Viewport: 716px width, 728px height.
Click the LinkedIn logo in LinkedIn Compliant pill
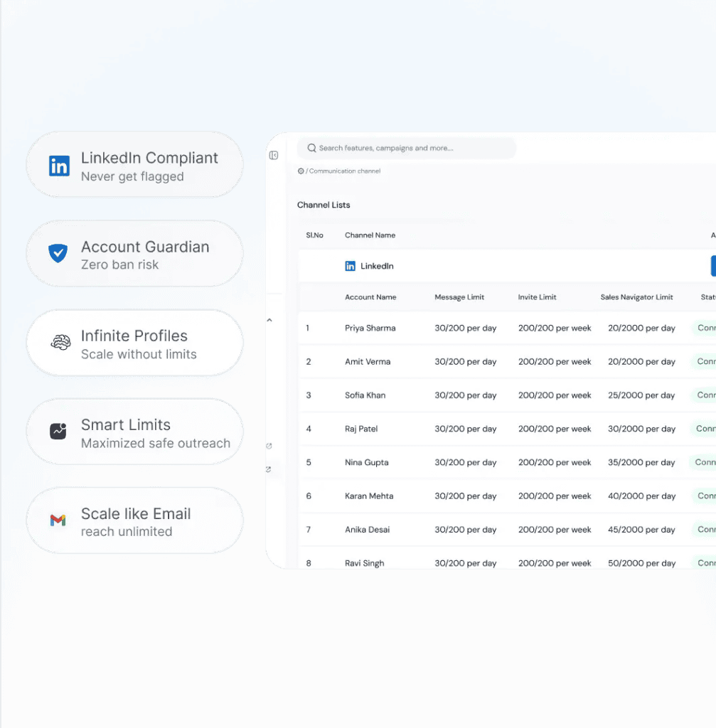tap(59, 166)
